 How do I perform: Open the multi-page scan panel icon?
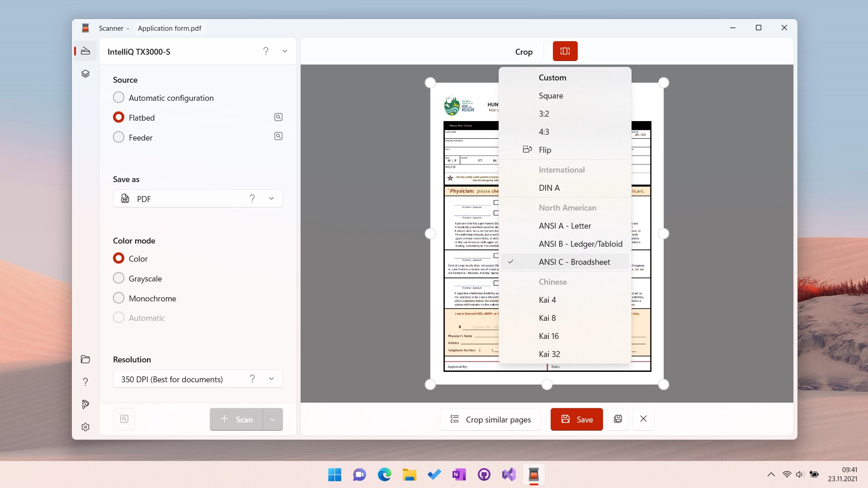coord(85,74)
